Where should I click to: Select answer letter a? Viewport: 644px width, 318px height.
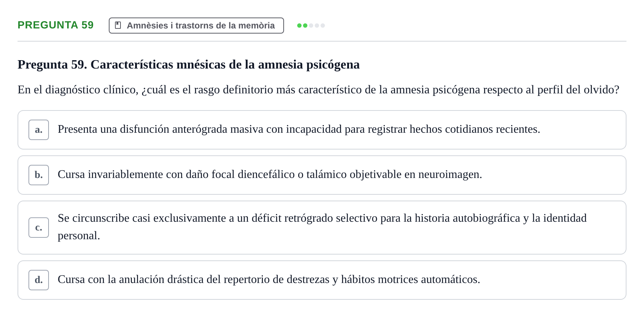pyautogui.click(x=39, y=130)
